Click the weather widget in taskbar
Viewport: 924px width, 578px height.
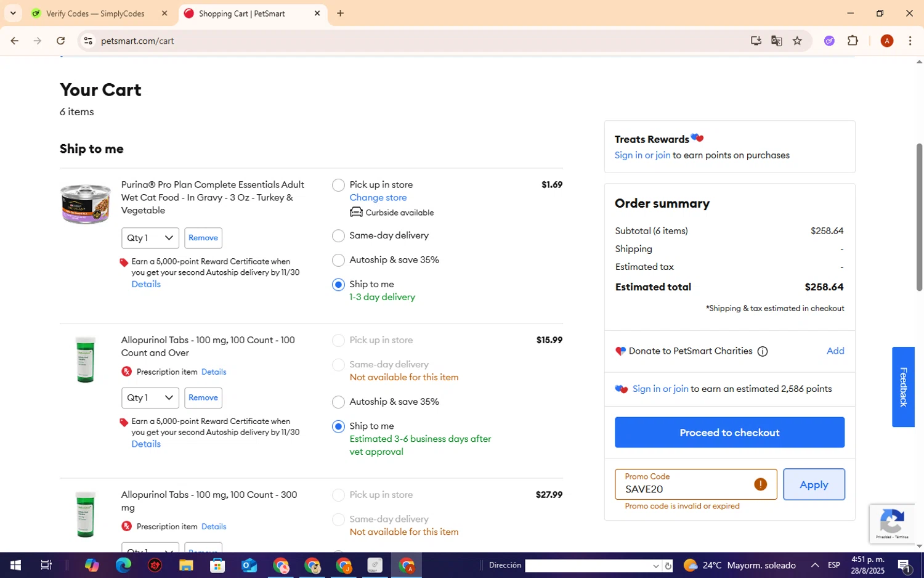pyautogui.click(x=739, y=565)
